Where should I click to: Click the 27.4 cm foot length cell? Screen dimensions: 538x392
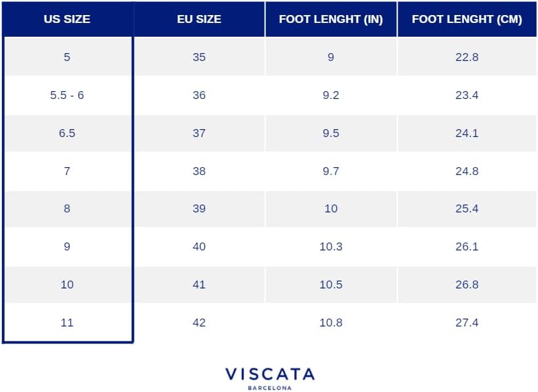(x=467, y=323)
